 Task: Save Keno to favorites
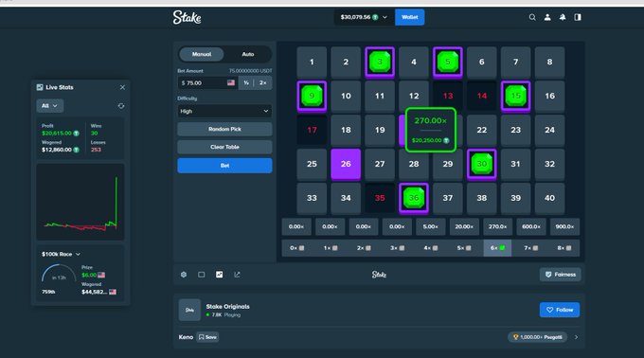207,337
